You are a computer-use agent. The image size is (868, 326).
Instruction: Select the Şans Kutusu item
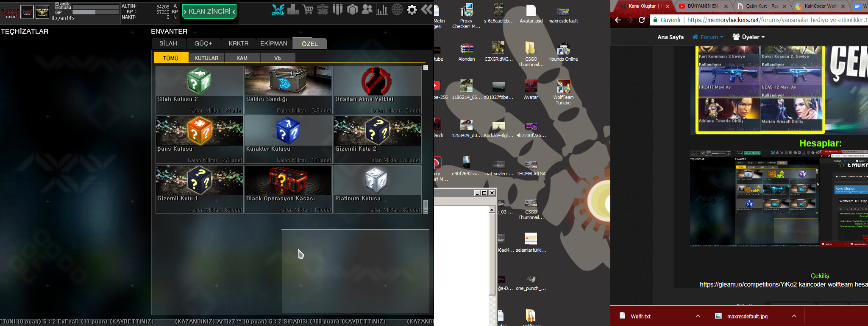pos(200,140)
